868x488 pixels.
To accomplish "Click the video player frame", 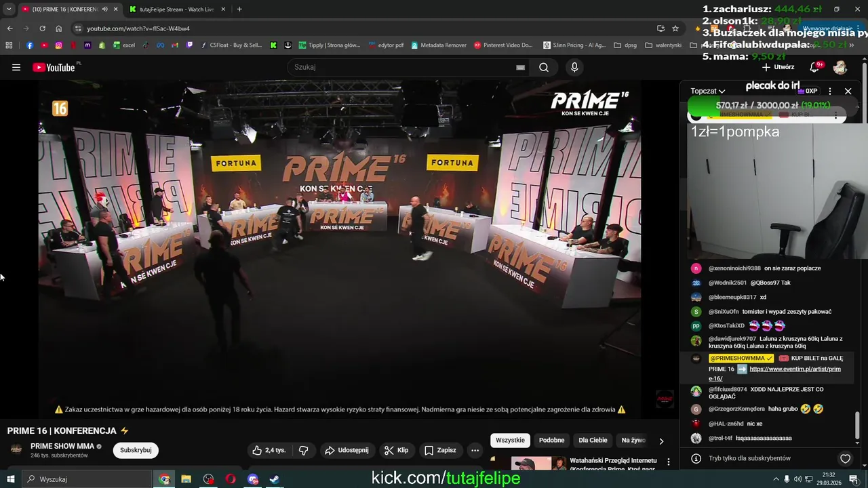I will pyautogui.click(x=339, y=248).
